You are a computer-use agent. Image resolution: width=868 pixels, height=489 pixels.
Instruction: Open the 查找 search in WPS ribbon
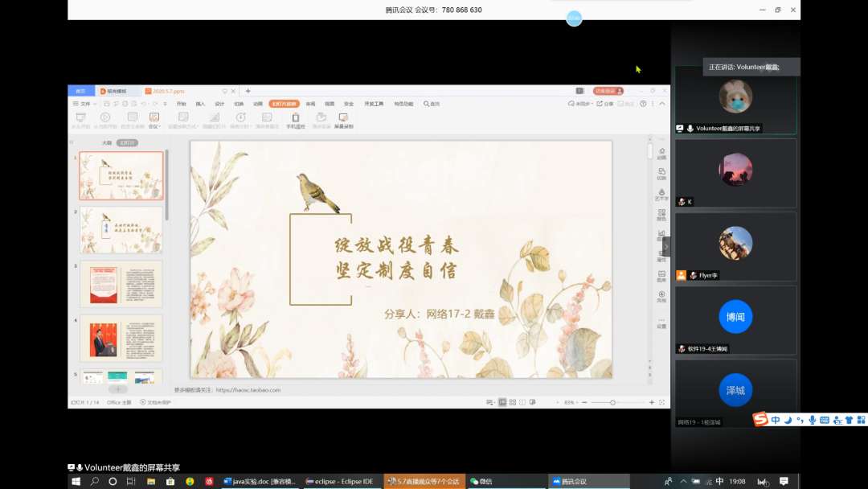point(432,104)
